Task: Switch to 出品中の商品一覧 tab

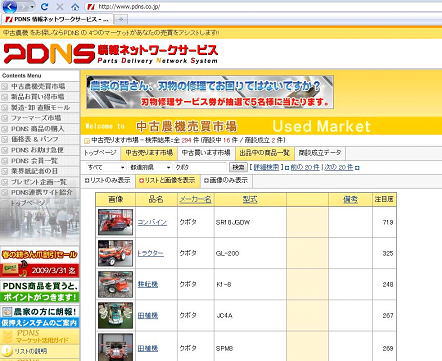Action: (x=265, y=153)
